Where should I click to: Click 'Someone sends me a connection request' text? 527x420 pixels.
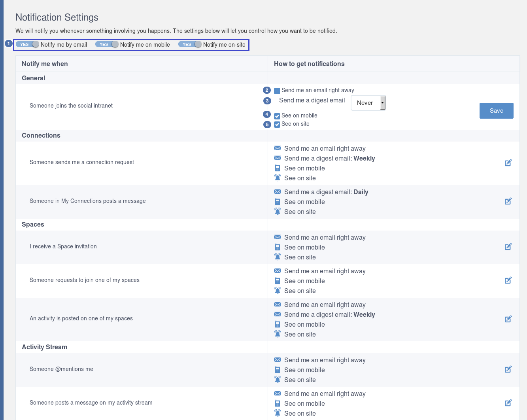[82, 162]
